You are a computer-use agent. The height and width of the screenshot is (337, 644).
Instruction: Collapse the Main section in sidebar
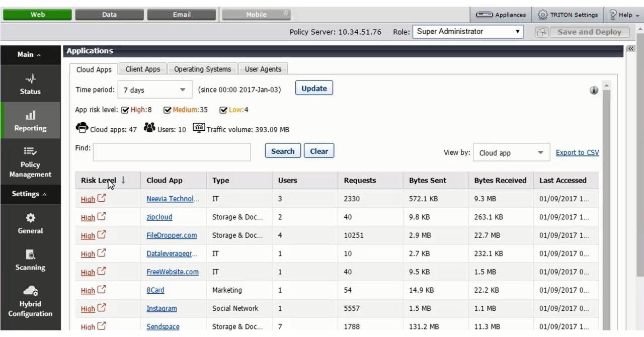30,54
